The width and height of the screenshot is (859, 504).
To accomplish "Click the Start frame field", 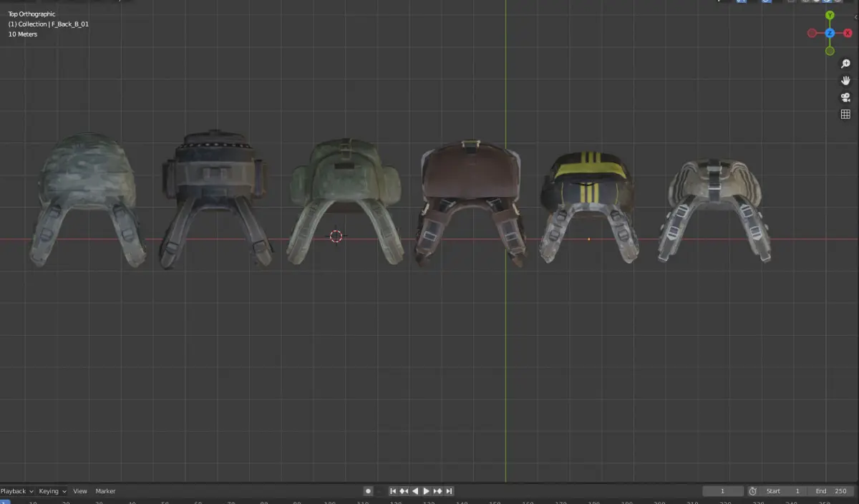I will pyautogui.click(x=785, y=491).
